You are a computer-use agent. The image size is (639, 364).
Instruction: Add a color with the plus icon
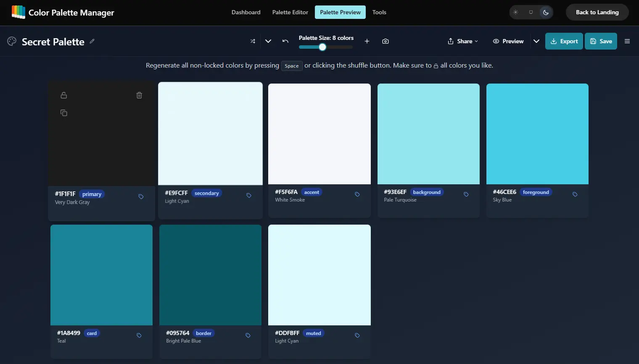pyautogui.click(x=367, y=41)
